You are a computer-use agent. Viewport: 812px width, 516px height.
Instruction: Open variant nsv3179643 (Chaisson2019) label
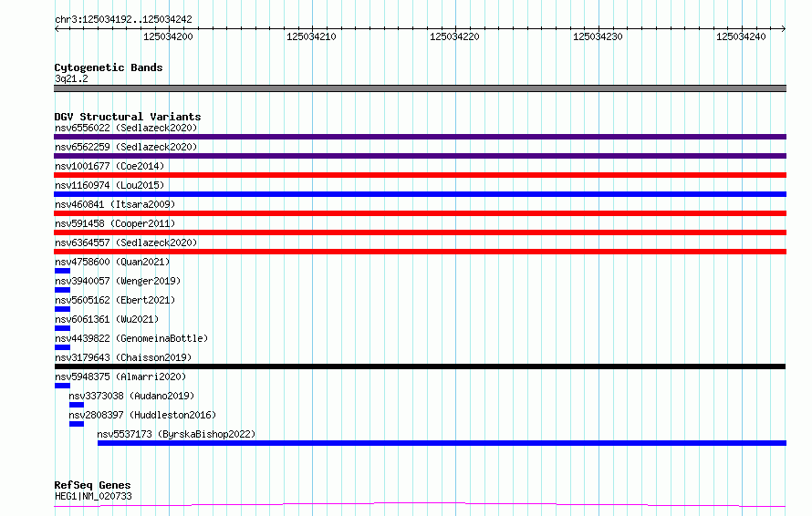point(123,357)
